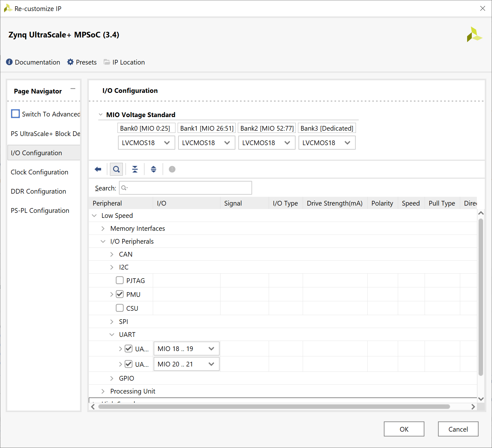Open the Presets gear menu
Screen dimensions: 492x448
click(71, 62)
